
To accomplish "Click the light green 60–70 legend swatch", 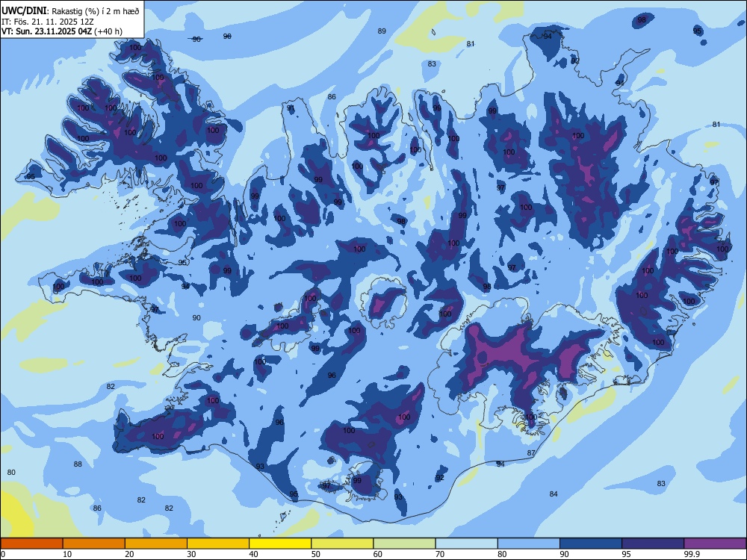I will 404,544.
